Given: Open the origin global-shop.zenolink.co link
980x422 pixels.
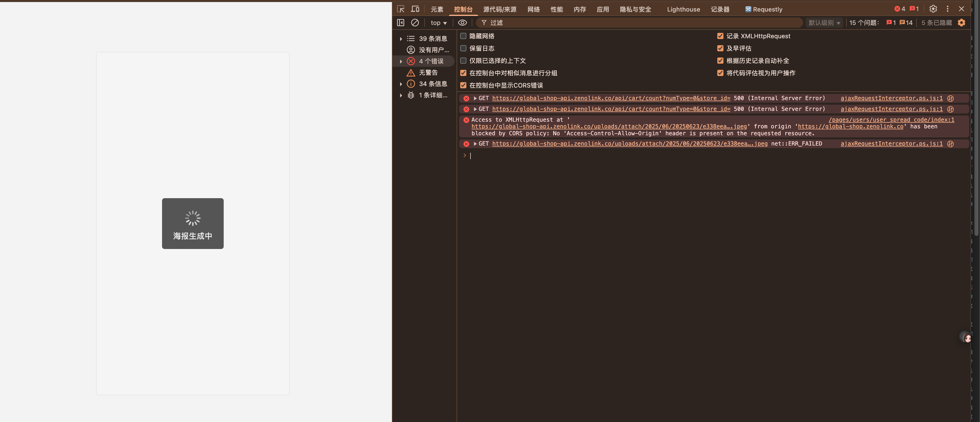Looking at the screenshot, I should pos(850,127).
